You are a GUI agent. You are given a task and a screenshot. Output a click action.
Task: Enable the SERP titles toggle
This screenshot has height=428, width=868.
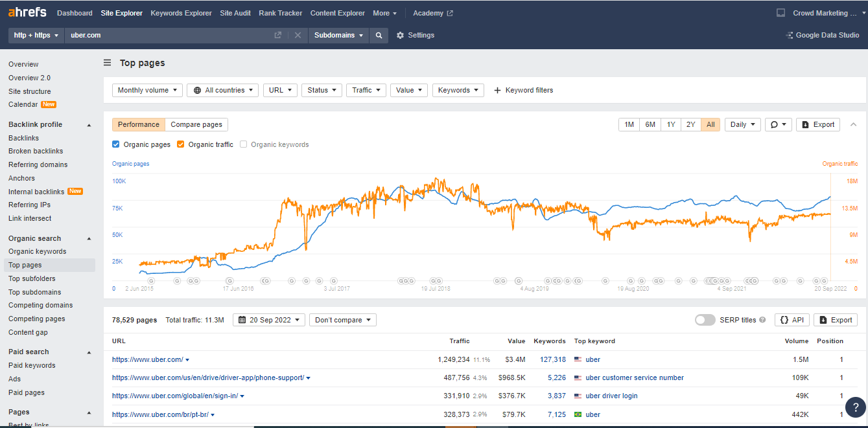(705, 319)
